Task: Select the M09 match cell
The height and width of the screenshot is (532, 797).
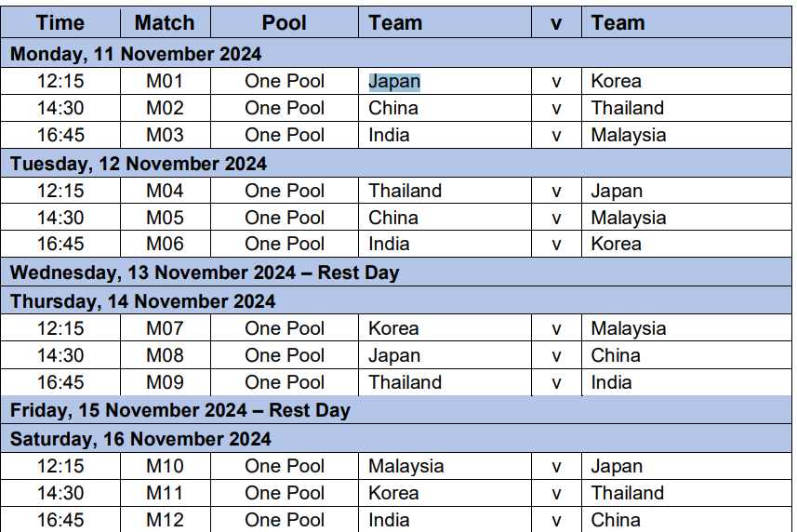Action: tap(166, 382)
